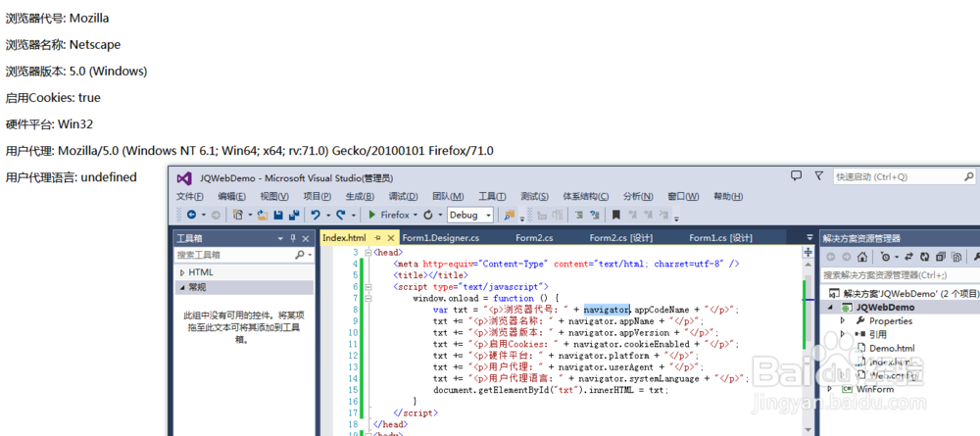Image resolution: width=980 pixels, height=436 pixels.
Task: Open the 视图(V) menu
Action: 274,196
